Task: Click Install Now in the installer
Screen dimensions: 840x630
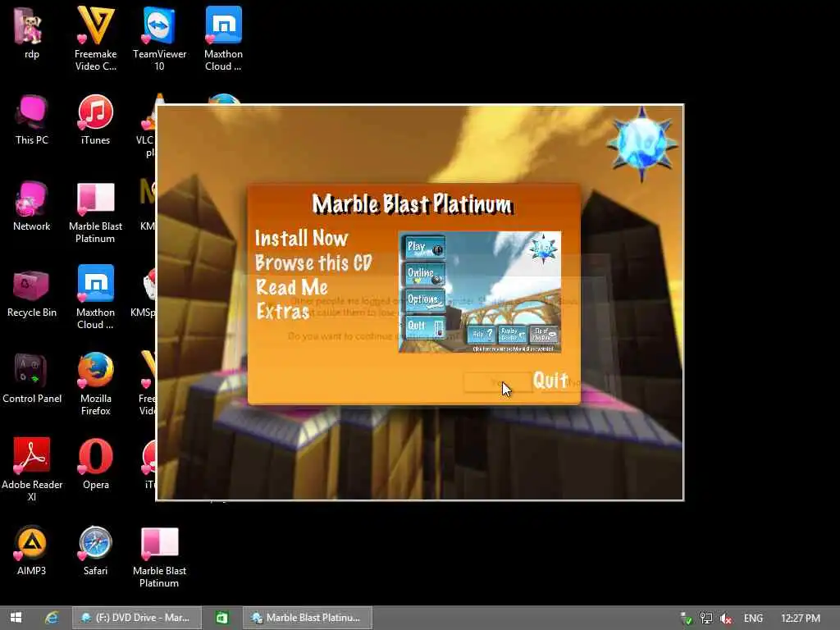Action: [x=302, y=239]
